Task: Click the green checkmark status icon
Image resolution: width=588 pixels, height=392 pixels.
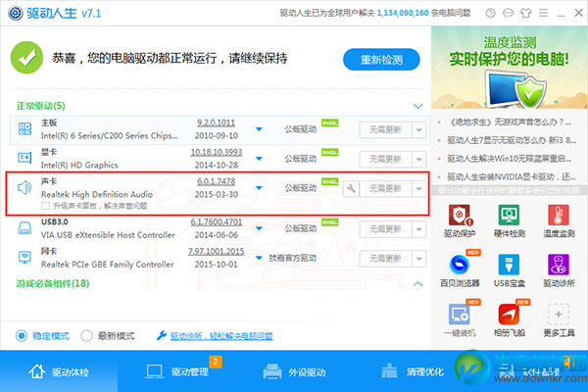Action: pos(26,58)
